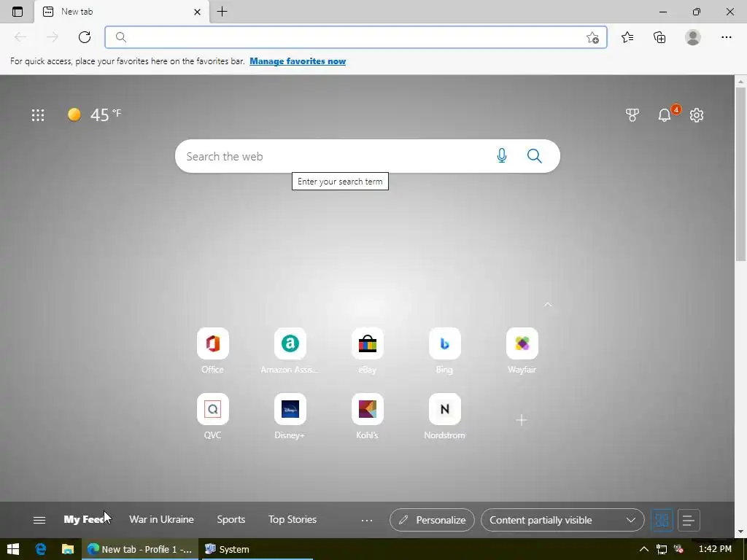Open the 45°F weather widget
Viewport: 747px width, 560px height.
click(x=94, y=114)
